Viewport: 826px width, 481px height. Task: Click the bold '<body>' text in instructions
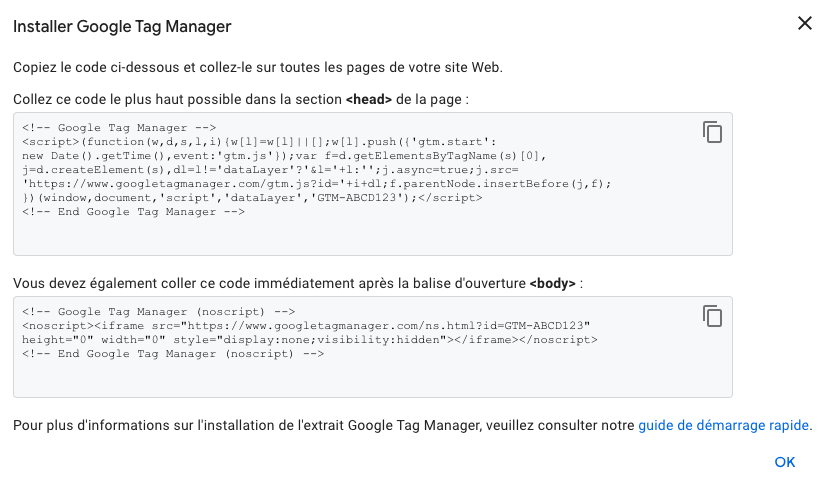click(x=552, y=283)
